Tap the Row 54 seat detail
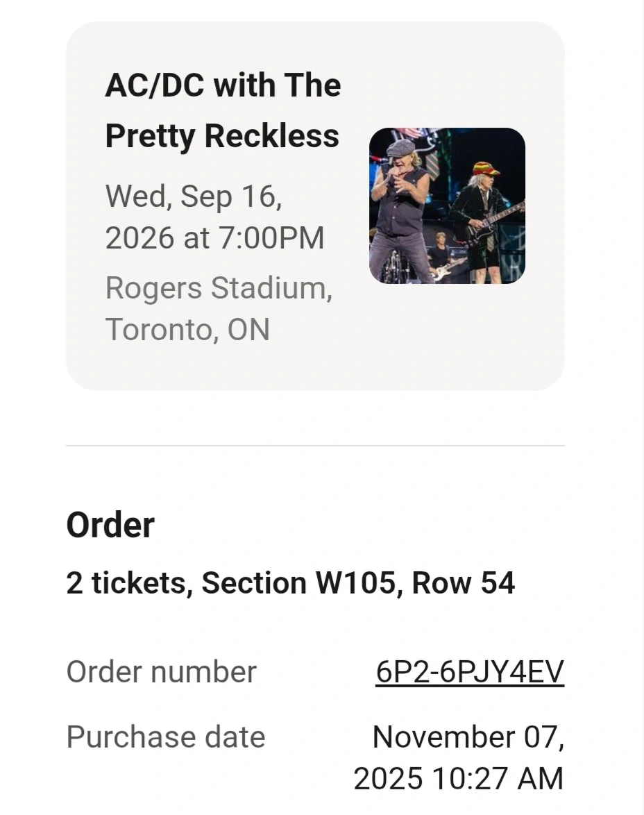644x815 pixels. pyautogui.click(x=463, y=583)
